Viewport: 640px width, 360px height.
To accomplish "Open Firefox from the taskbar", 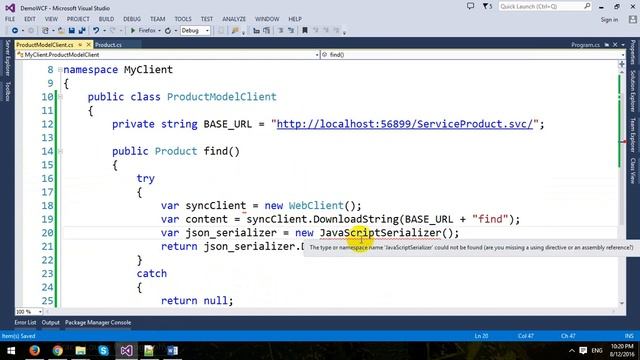I will (x=35, y=351).
